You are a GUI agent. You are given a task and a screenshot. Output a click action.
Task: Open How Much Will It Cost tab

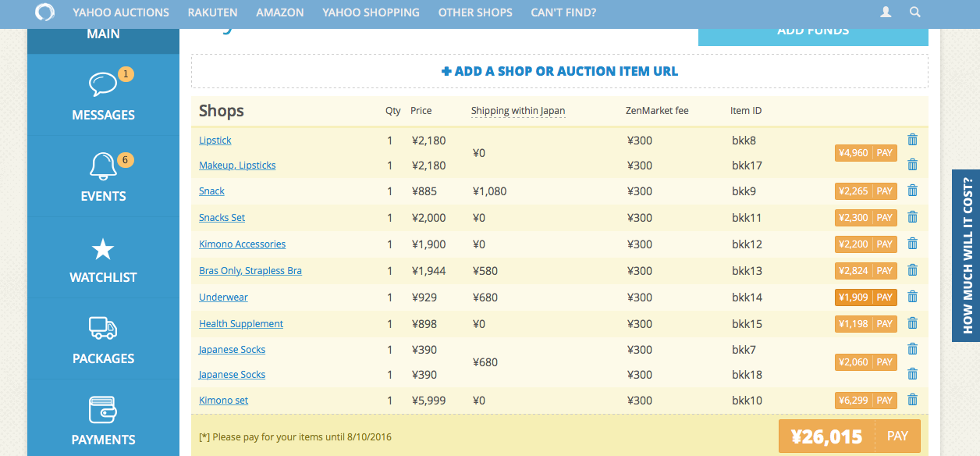(x=966, y=255)
